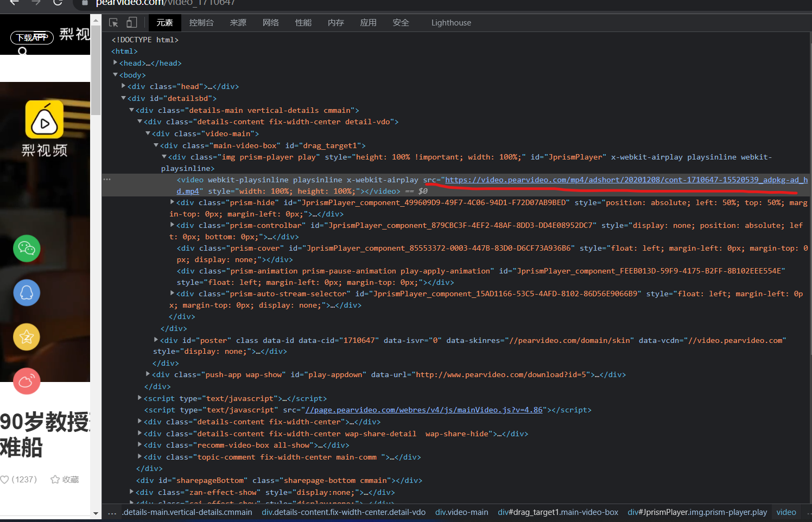Click the 下载APP button
Viewport: 812px width, 522px height.
pyautogui.click(x=32, y=37)
